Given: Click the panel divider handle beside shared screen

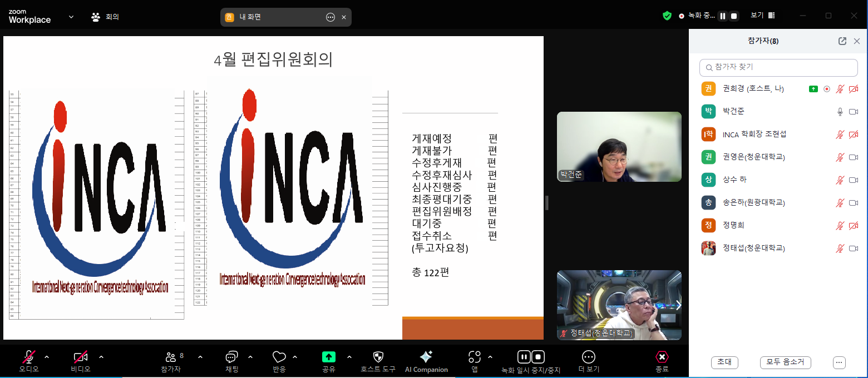Looking at the screenshot, I should 547,203.
